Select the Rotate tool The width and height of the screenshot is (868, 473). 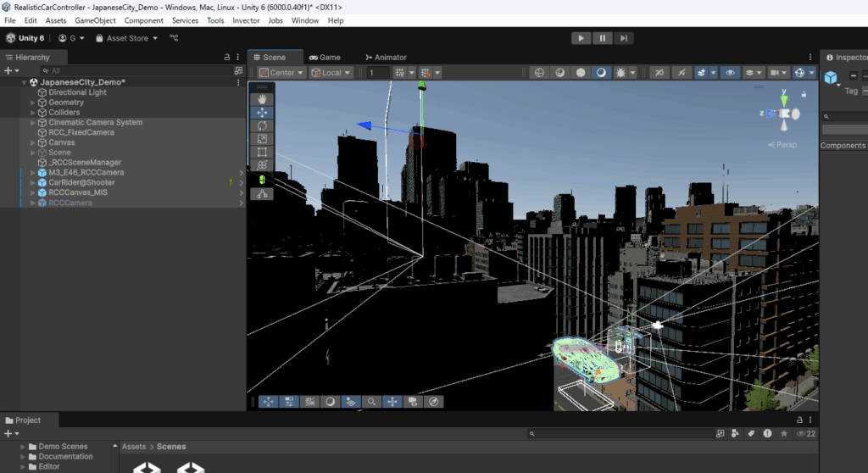click(262, 125)
